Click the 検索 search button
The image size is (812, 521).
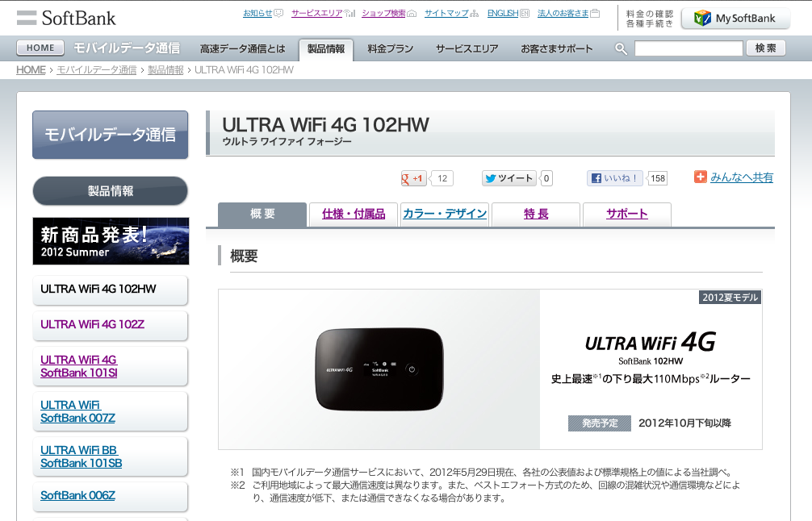click(766, 48)
